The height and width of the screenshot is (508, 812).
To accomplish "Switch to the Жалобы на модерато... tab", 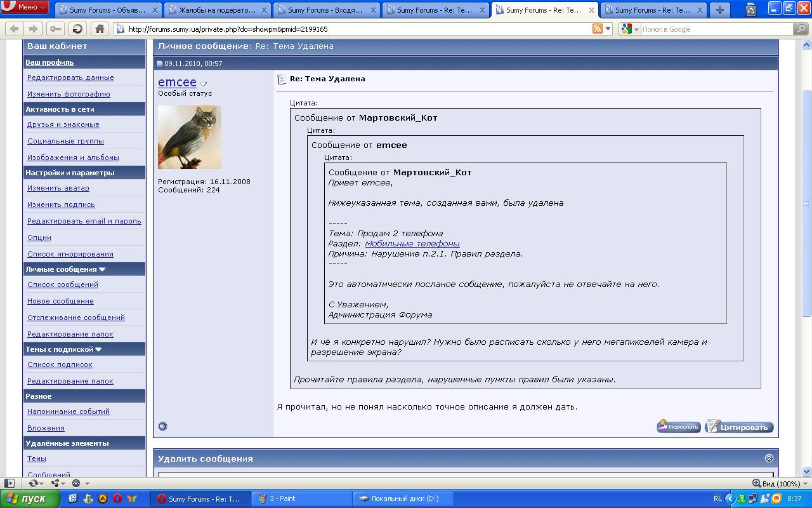I will pyautogui.click(x=217, y=10).
